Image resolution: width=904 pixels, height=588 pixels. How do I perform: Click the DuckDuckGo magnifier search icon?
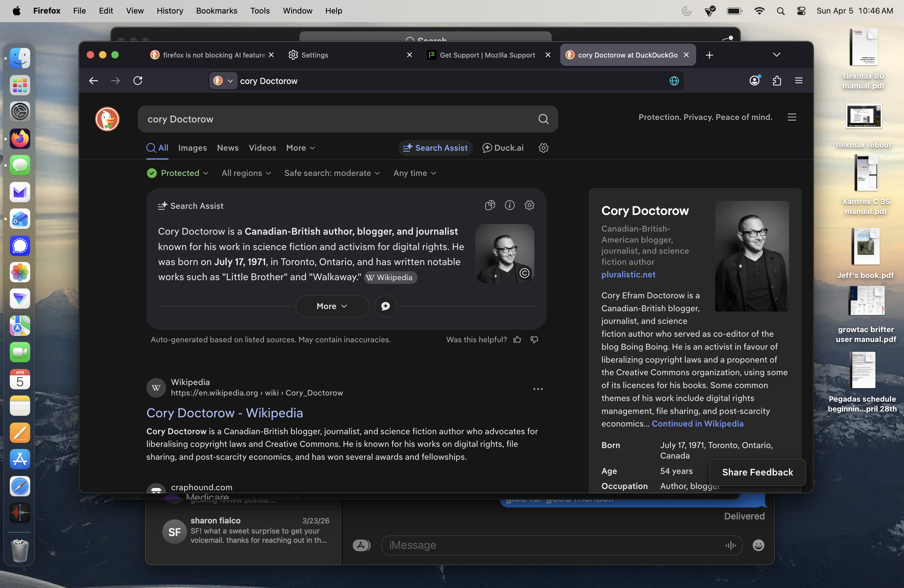click(543, 119)
